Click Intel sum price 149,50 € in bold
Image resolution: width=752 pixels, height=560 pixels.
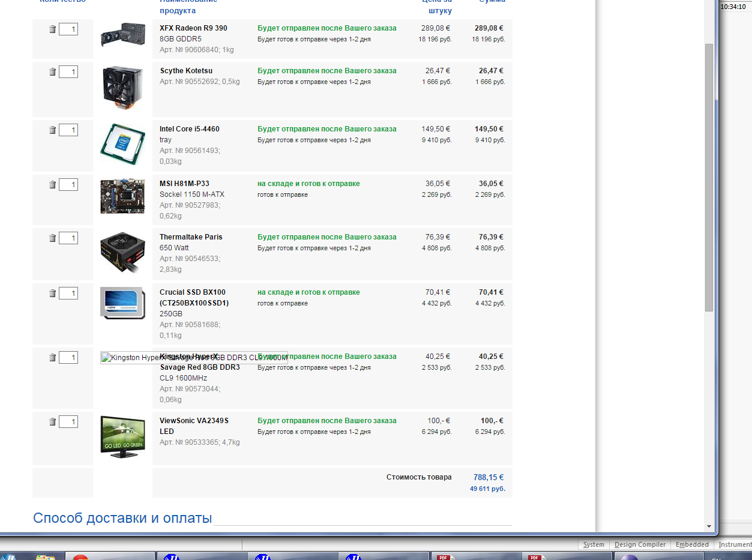[x=489, y=129]
